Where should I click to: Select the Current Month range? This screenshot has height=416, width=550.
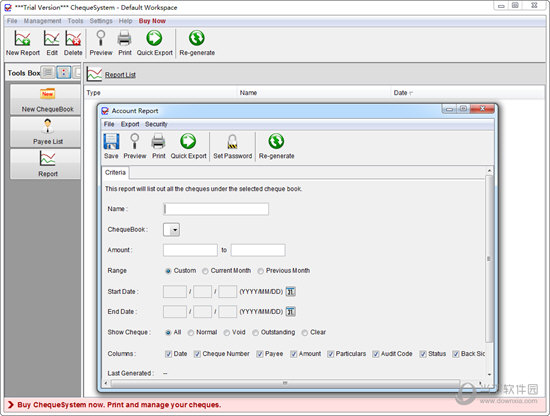tap(205, 271)
